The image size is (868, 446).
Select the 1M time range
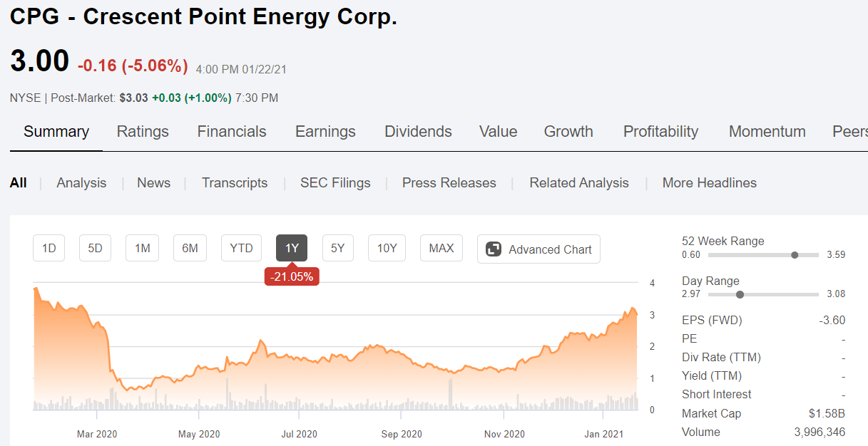(x=141, y=248)
